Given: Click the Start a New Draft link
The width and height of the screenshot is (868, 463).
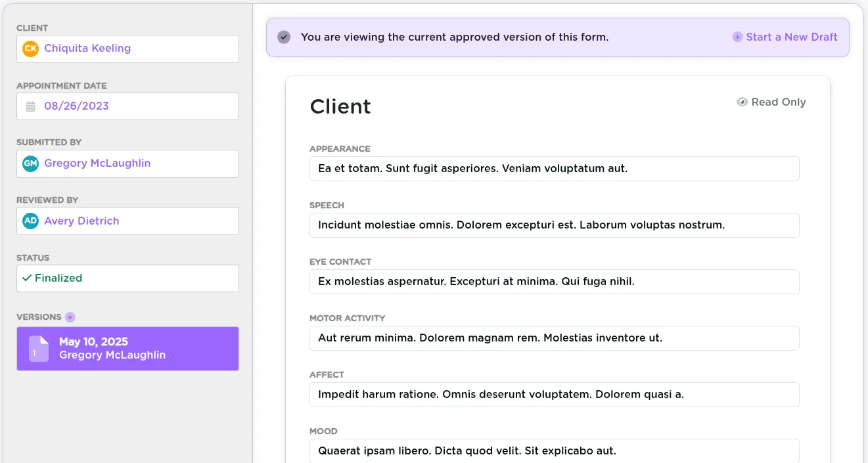Looking at the screenshot, I should (791, 37).
